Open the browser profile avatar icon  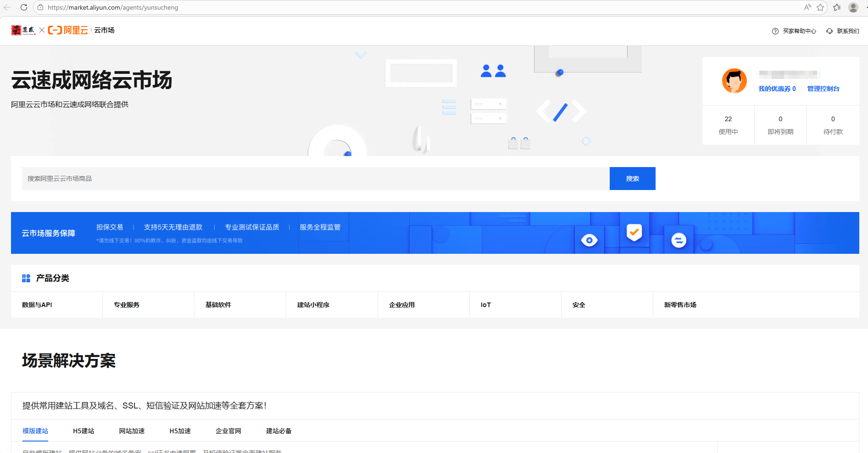[x=853, y=7]
